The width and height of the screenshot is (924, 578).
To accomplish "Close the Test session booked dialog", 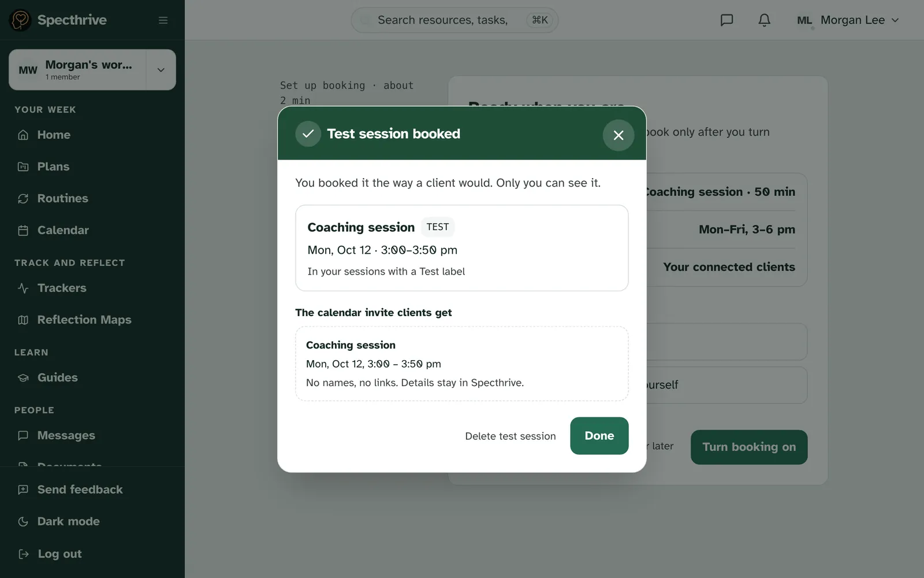I will [619, 135].
